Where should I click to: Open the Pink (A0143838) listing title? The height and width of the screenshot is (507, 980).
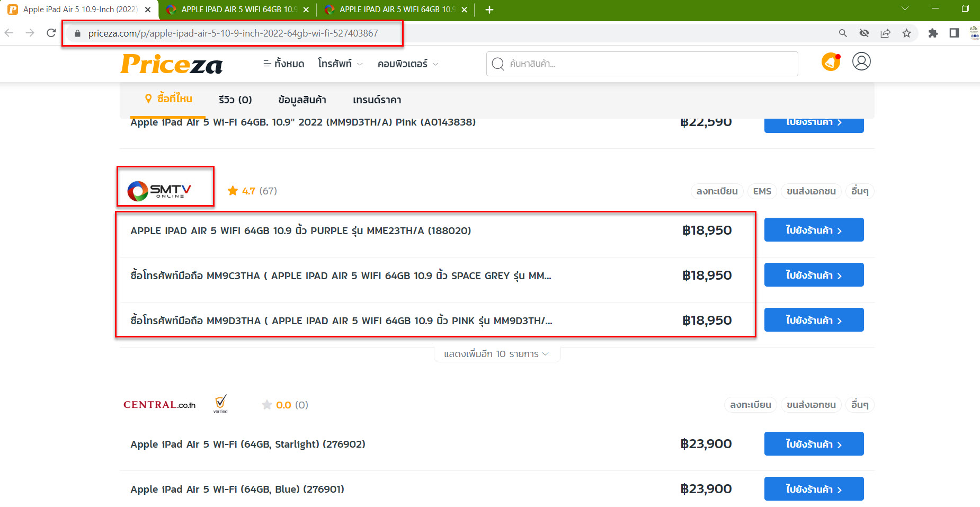point(303,122)
